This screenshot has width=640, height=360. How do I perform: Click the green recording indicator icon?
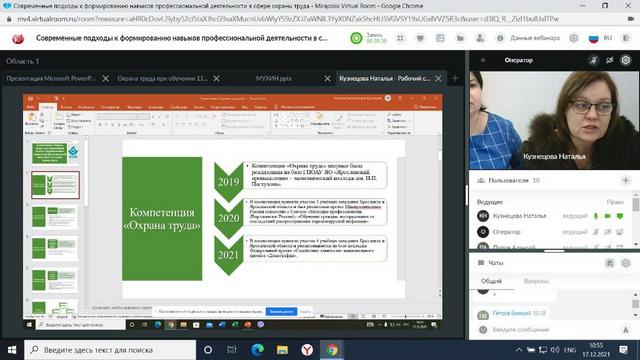point(356,38)
